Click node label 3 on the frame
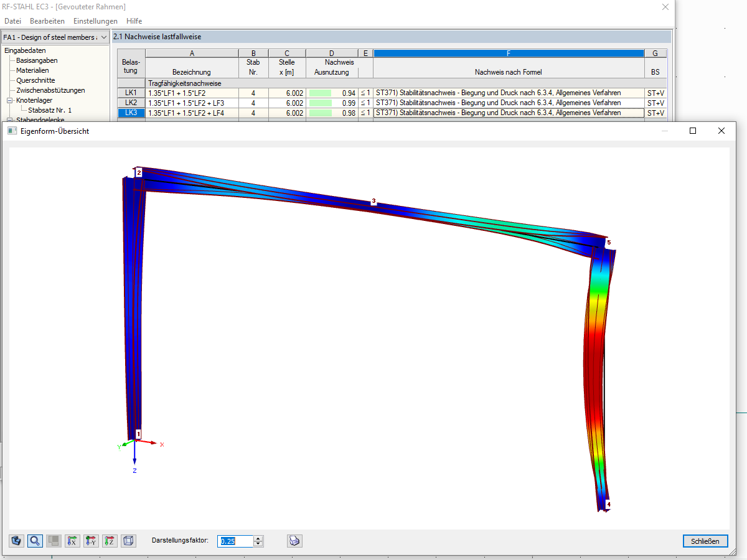Image resolution: width=747 pixels, height=560 pixels. pyautogui.click(x=374, y=201)
